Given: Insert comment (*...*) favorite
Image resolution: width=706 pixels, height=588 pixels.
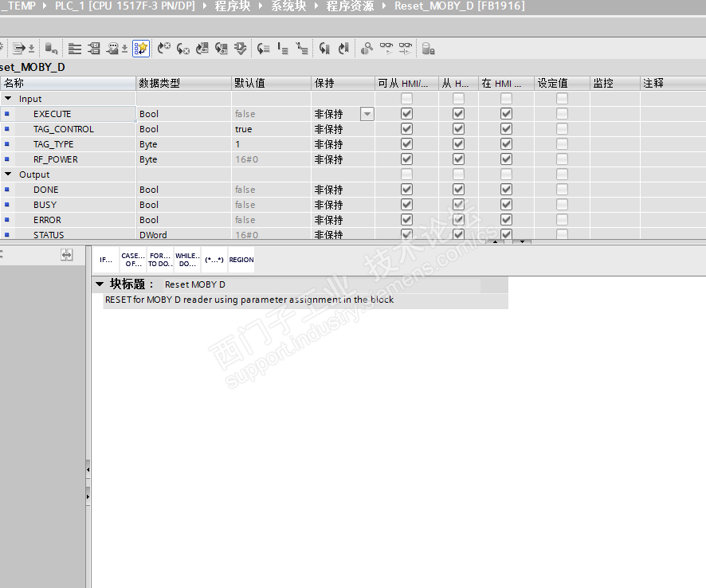Looking at the screenshot, I should click(214, 259).
